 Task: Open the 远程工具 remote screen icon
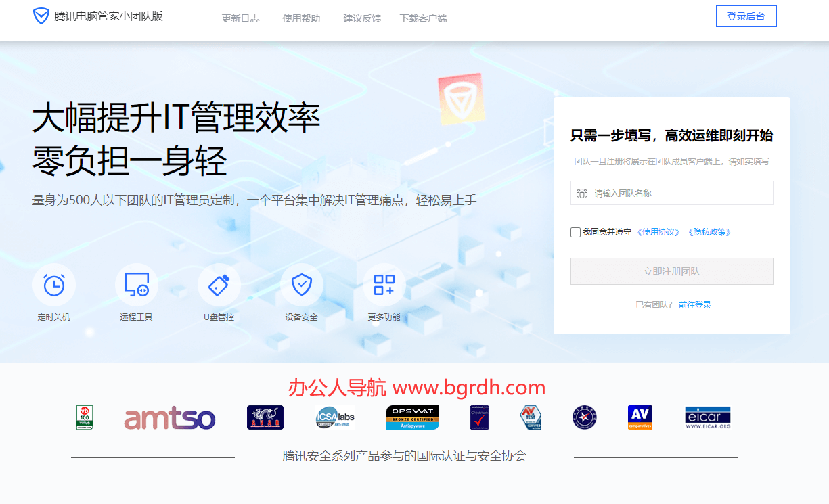coord(137,285)
